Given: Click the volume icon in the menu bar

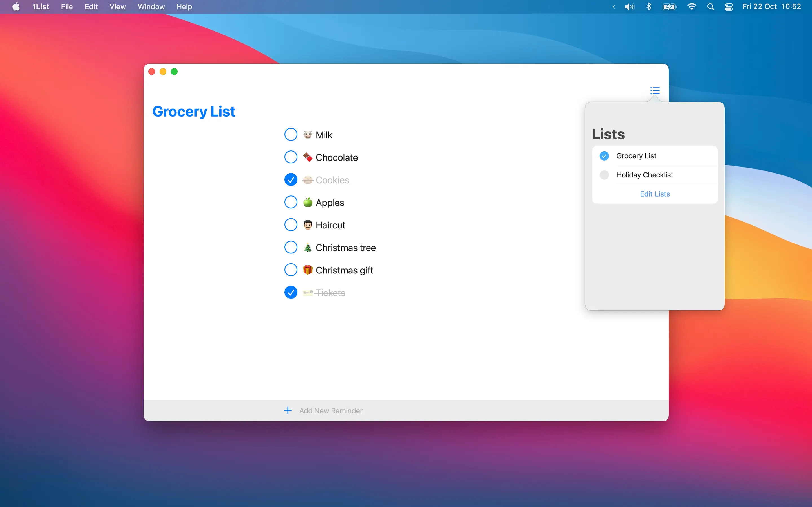Looking at the screenshot, I should tap(629, 7).
